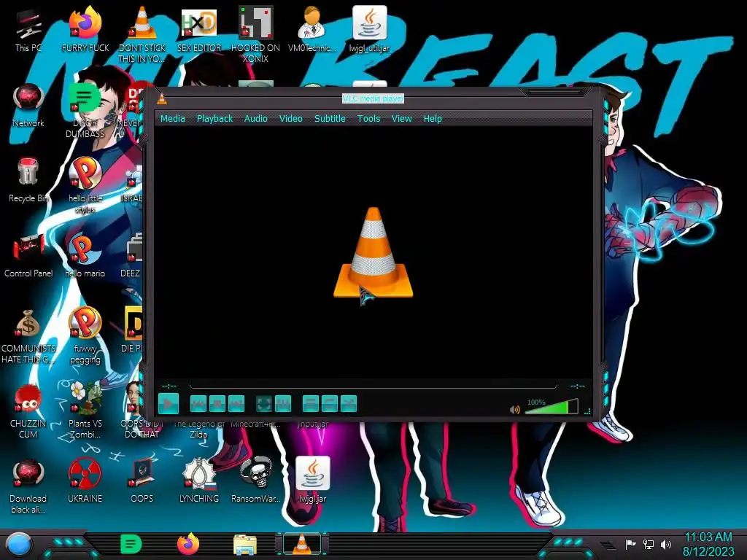Click the large VLC cone in video area
The image size is (747, 560).
pyautogui.click(x=373, y=252)
